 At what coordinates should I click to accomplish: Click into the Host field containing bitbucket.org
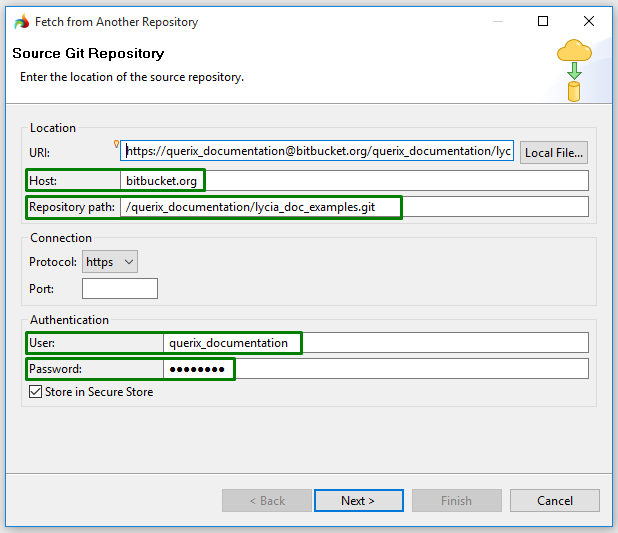tap(354, 180)
